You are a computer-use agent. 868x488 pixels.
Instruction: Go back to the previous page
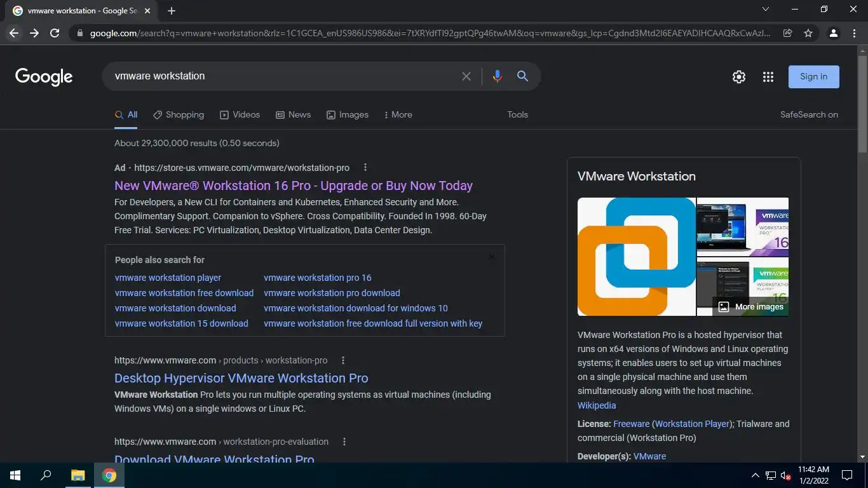click(x=14, y=33)
